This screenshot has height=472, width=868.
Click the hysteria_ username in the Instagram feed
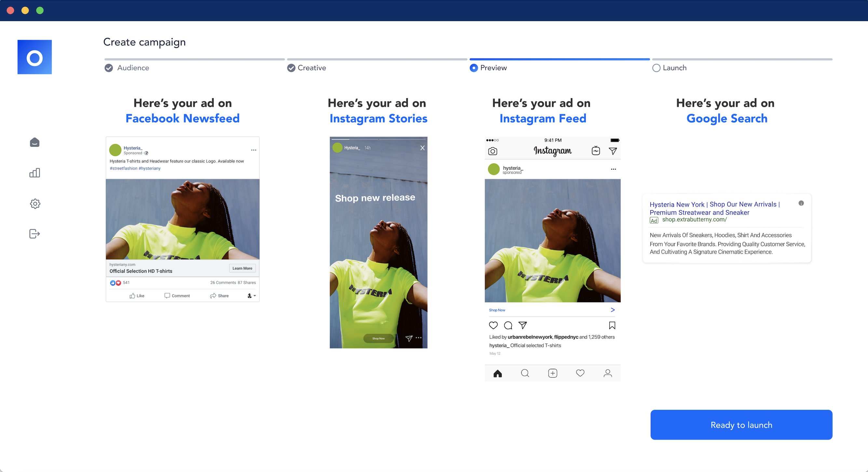513,168
